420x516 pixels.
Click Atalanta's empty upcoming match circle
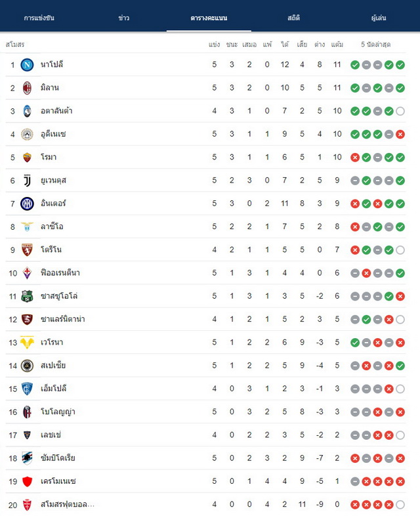(x=400, y=111)
